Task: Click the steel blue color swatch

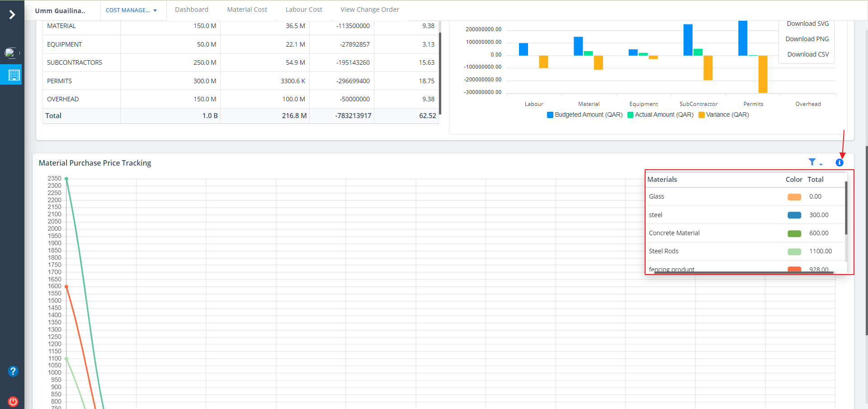Action: pyautogui.click(x=794, y=215)
